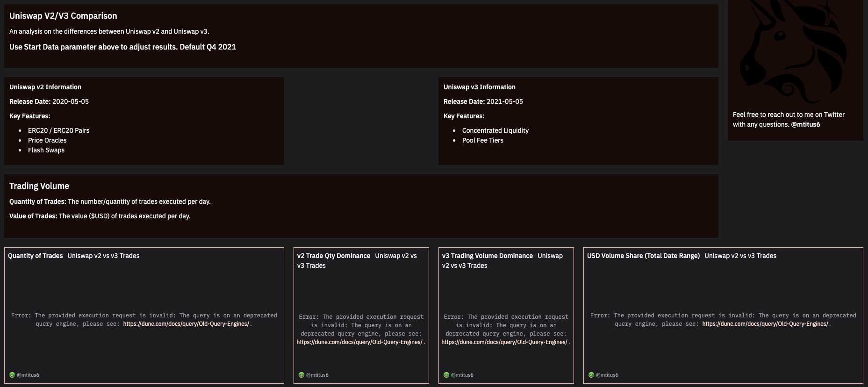
Task: Click @mtitus6 author under USD Volume Share
Action: tap(607, 375)
